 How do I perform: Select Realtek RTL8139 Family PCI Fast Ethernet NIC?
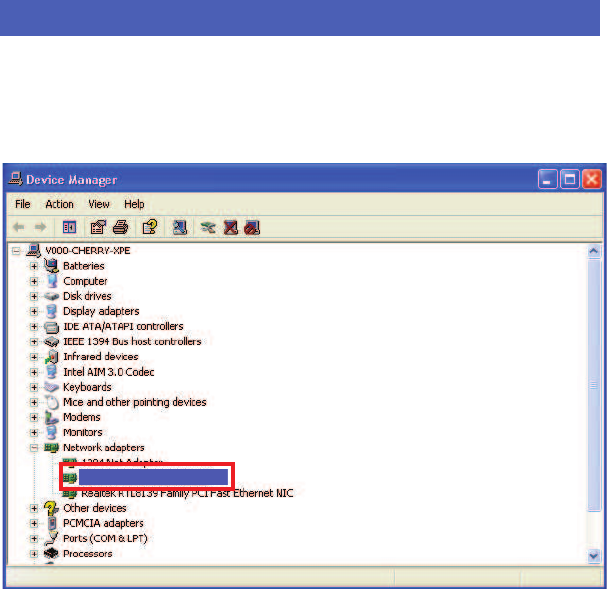[x=187, y=493]
